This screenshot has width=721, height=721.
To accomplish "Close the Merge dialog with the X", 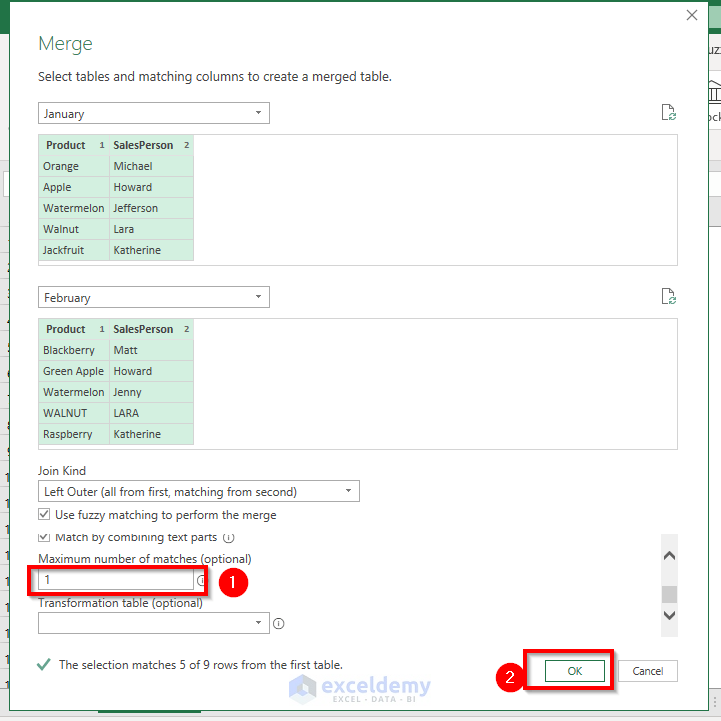I will [692, 15].
